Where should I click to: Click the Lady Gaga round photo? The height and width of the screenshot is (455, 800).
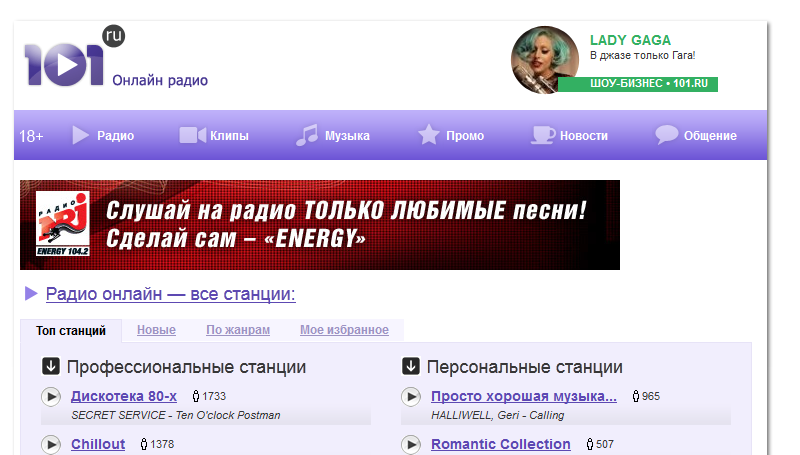(544, 60)
